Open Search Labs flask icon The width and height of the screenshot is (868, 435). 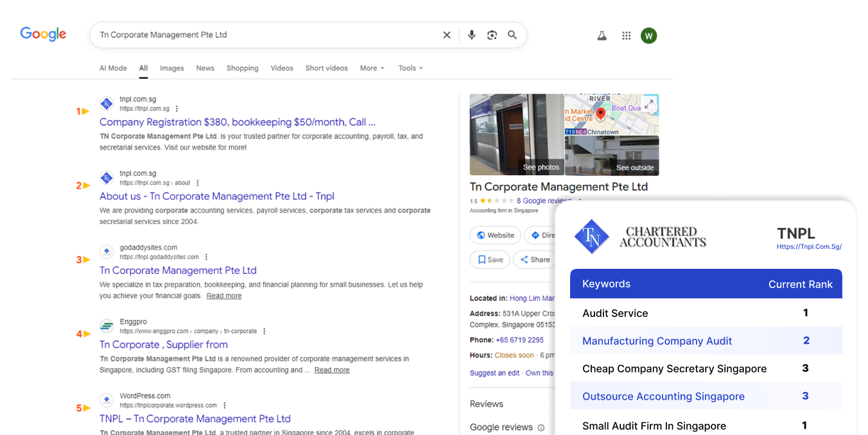coord(602,36)
